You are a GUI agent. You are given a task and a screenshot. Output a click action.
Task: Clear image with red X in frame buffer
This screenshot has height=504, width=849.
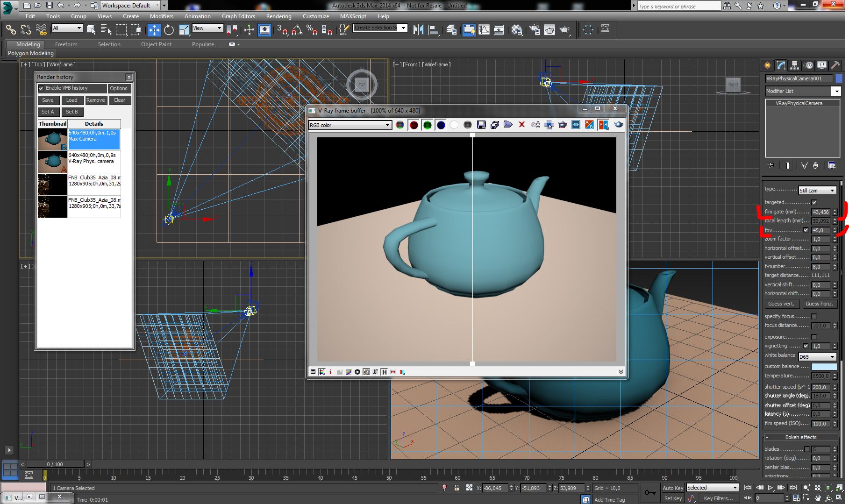[521, 125]
